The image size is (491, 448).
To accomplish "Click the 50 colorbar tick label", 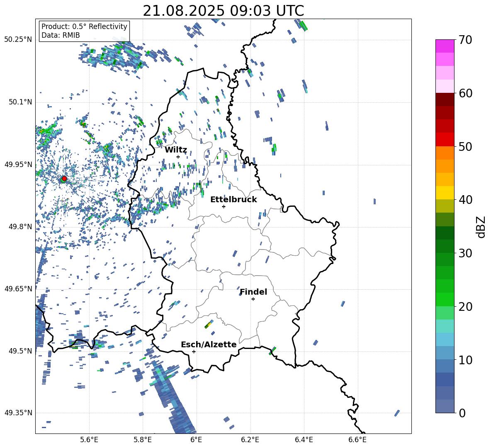I will (x=465, y=147).
